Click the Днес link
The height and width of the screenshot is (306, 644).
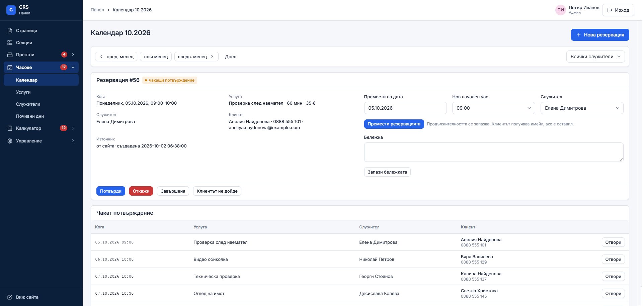point(231,57)
